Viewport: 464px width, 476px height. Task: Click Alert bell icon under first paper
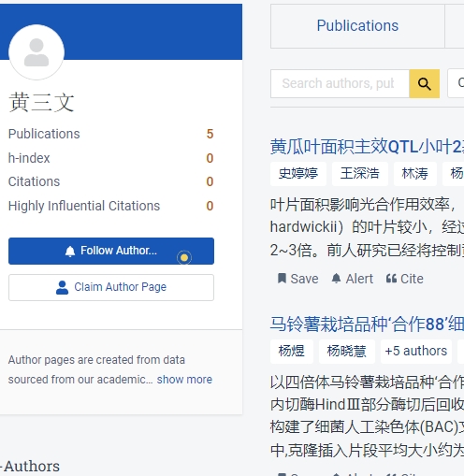(336, 278)
